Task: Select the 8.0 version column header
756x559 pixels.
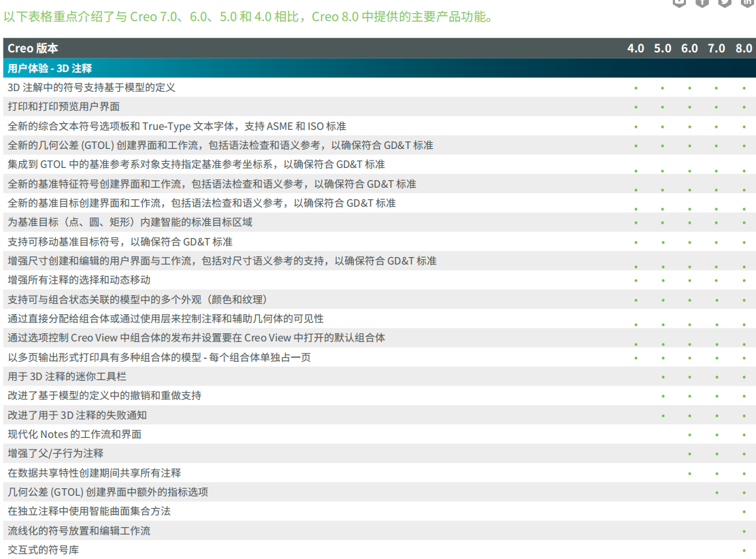Action: click(744, 48)
